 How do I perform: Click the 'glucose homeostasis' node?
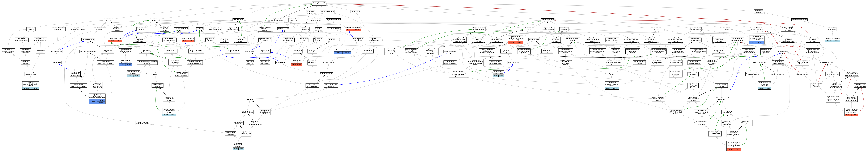point(833,38)
